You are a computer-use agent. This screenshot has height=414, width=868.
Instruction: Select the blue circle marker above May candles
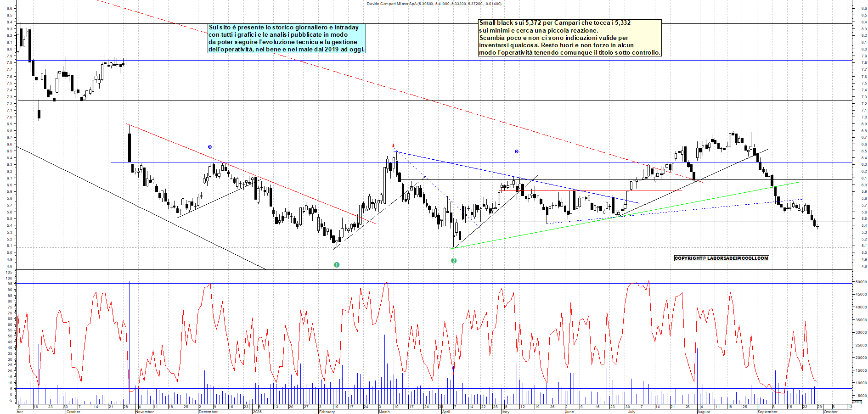point(516,151)
